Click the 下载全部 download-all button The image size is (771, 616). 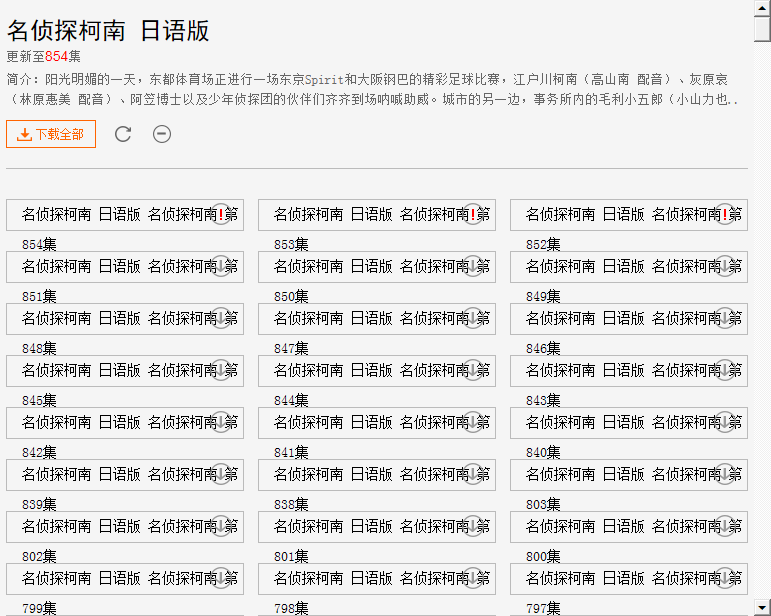pyautogui.click(x=51, y=134)
